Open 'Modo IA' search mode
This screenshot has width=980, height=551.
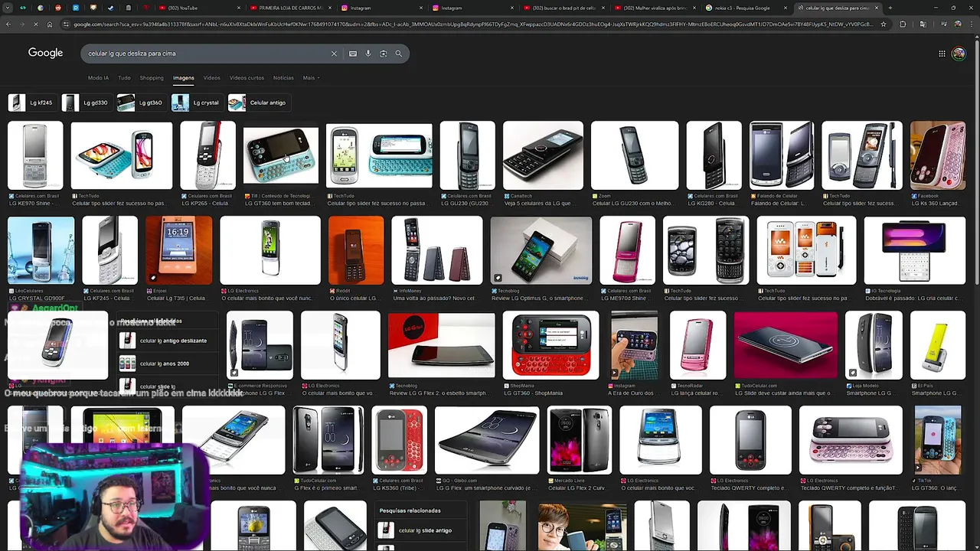tap(98, 78)
